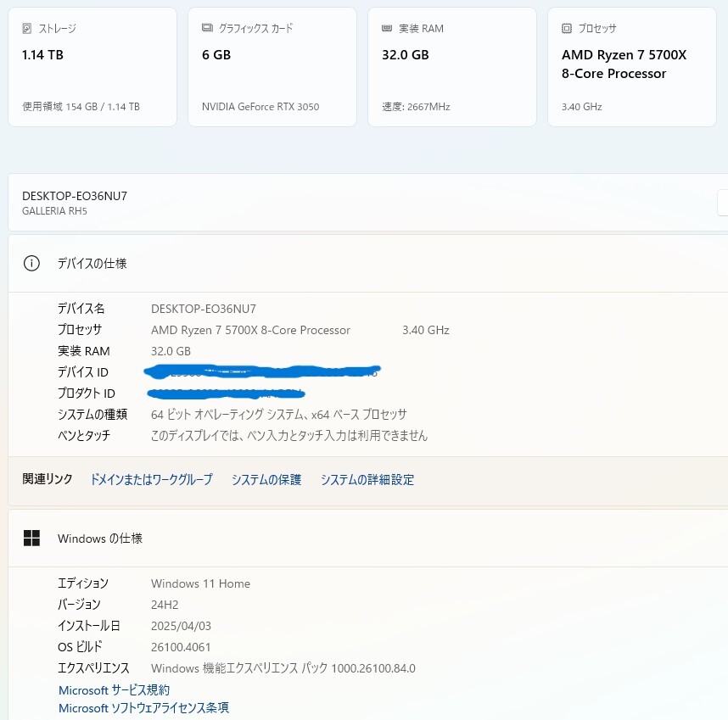Screen dimensions: 728x720
Task: Open the ストレージ card showing 1.14 TB
Action: click(x=92, y=67)
